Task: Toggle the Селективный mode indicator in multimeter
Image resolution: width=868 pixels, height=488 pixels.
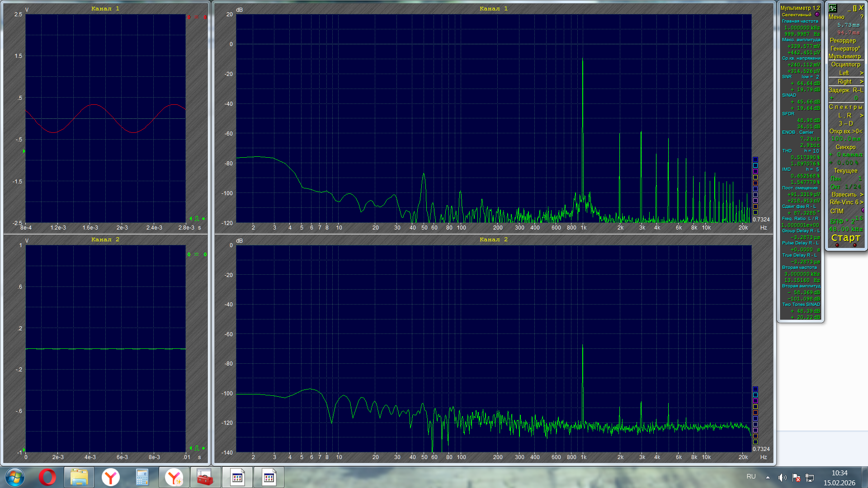Action: (817, 14)
